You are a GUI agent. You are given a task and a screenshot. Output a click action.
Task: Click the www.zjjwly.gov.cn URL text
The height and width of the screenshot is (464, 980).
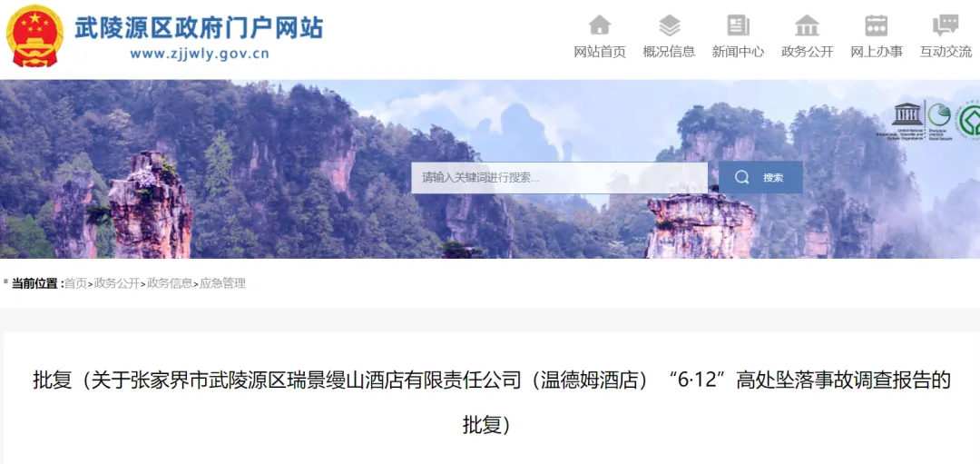click(200, 54)
